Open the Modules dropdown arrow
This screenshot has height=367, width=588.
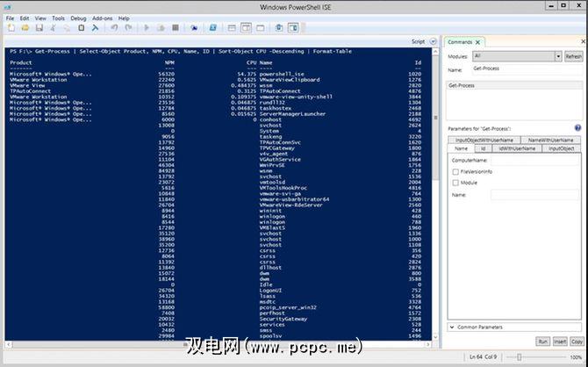558,56
